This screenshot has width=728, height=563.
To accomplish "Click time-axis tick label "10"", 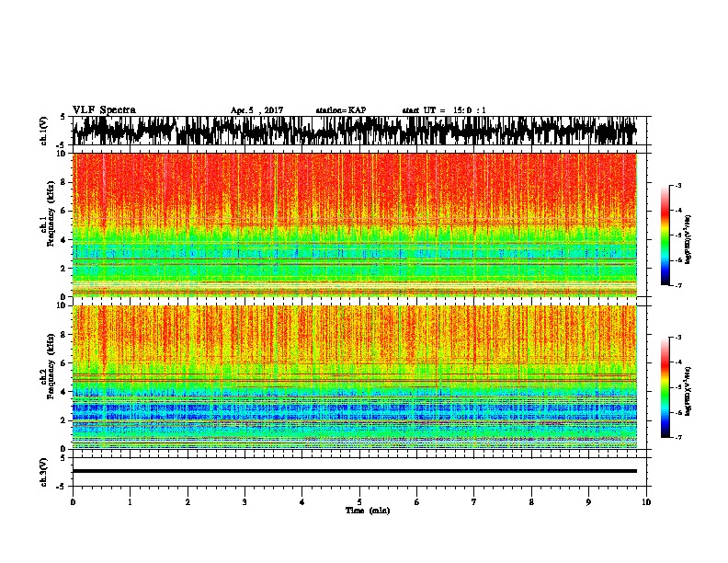I will (646, 501).
